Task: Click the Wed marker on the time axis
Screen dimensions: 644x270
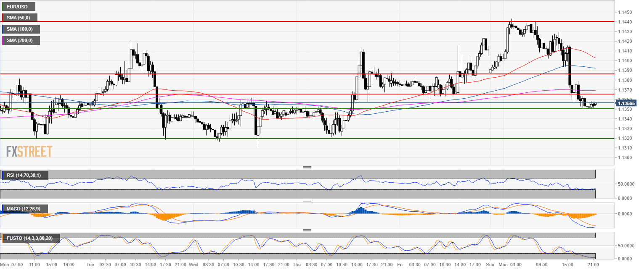Action: (x=193, y=265)
